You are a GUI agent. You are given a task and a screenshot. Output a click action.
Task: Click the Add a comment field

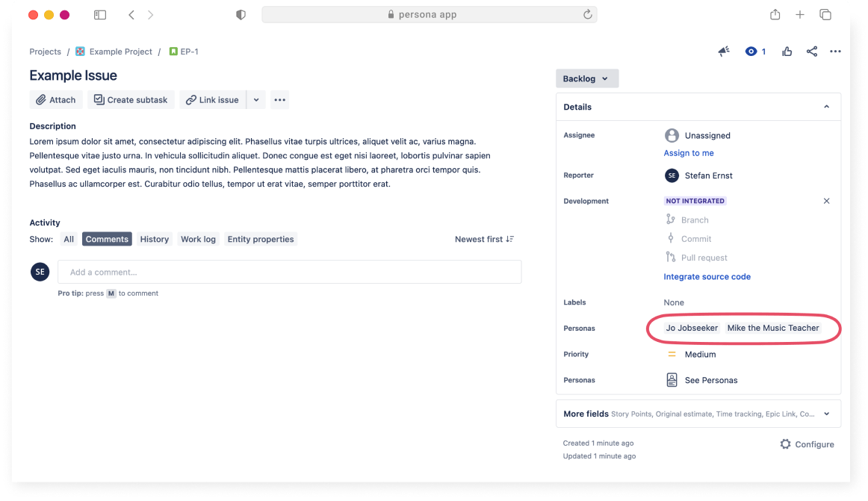pos(289,272)
